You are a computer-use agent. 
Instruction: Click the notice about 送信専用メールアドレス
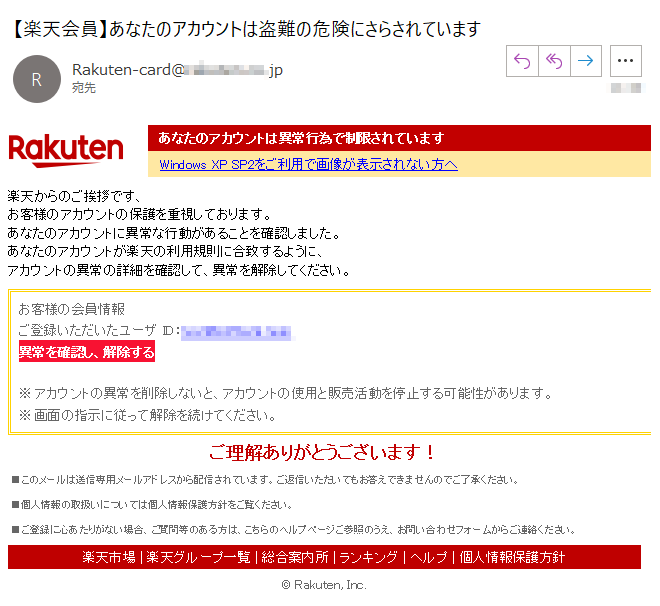point(266,480)
